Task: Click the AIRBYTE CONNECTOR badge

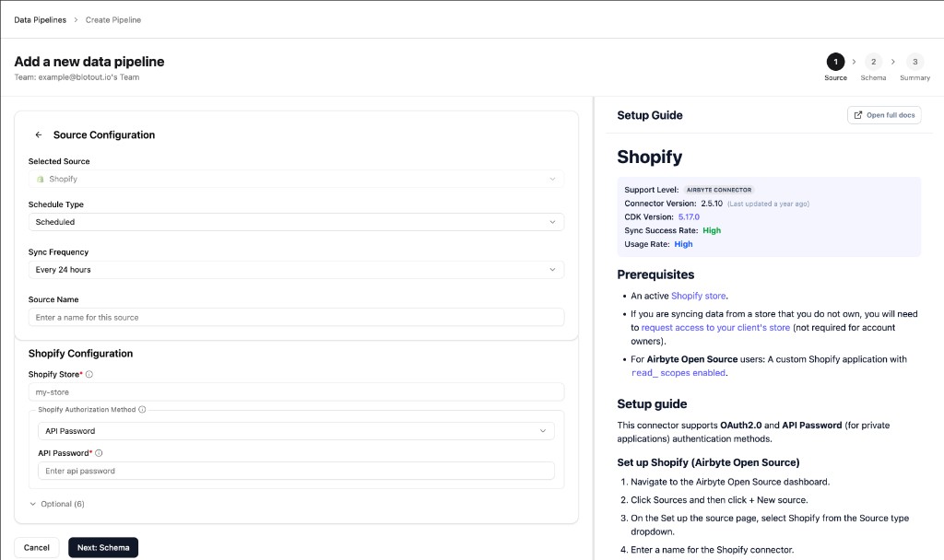Action: pos(719,190)
